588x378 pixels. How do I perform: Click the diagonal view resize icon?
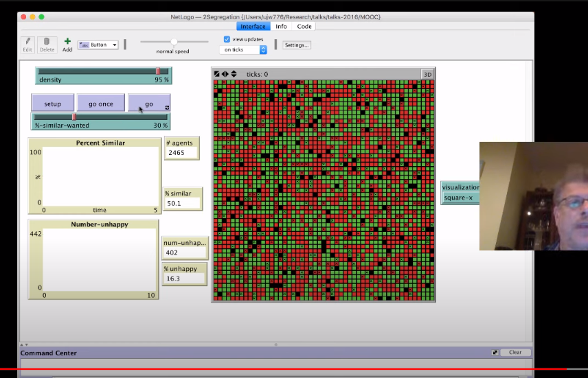217,74
